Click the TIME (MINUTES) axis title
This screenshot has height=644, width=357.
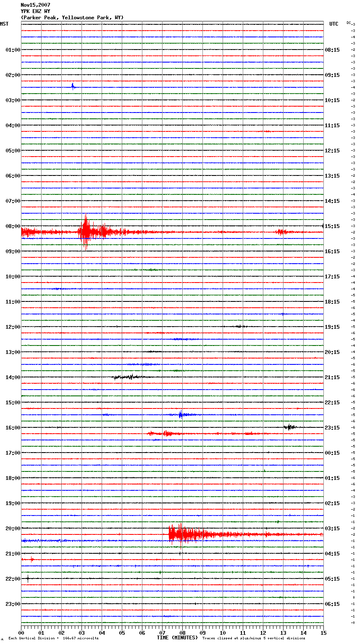click(177, 638)
